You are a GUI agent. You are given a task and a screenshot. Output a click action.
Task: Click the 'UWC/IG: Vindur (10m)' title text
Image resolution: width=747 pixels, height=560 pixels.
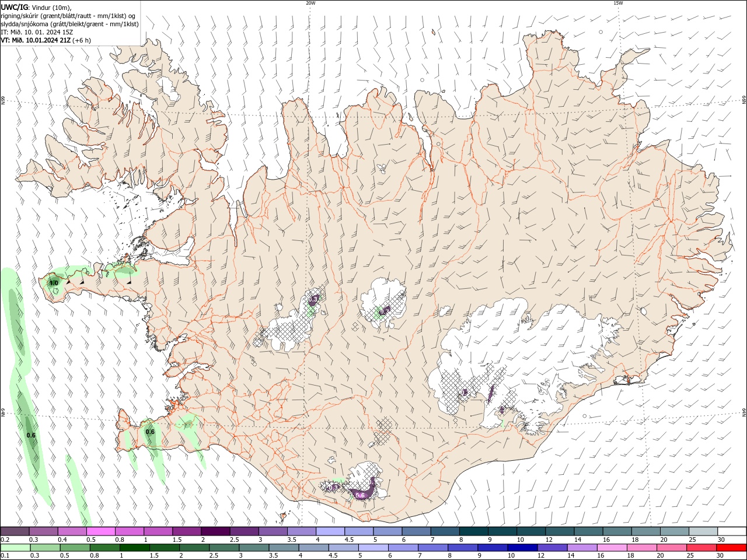point(36,7)
